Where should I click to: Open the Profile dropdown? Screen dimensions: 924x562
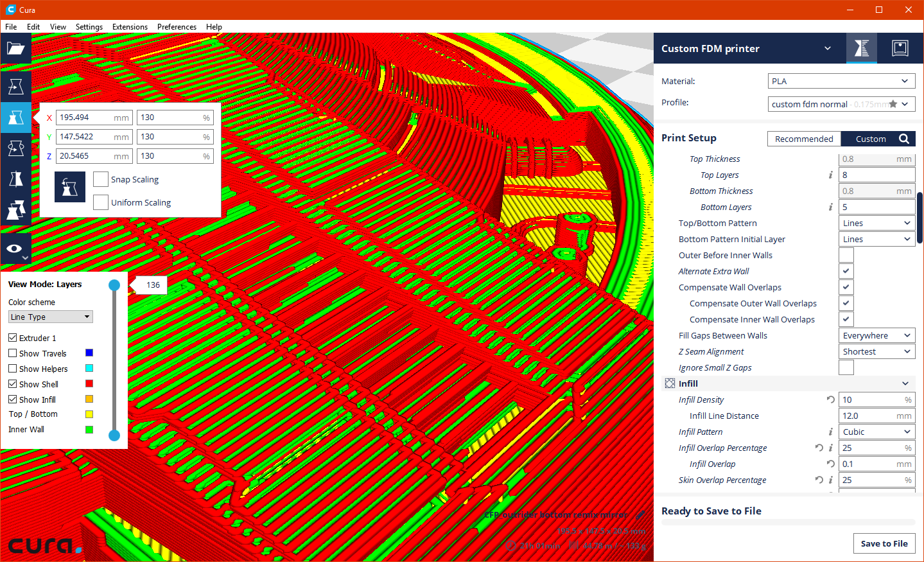841,104
